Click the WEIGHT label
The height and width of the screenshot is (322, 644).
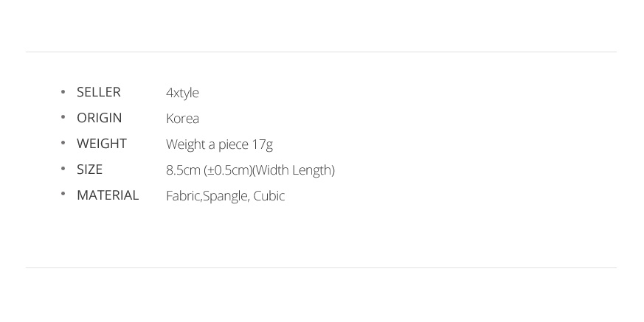point(102,144)
